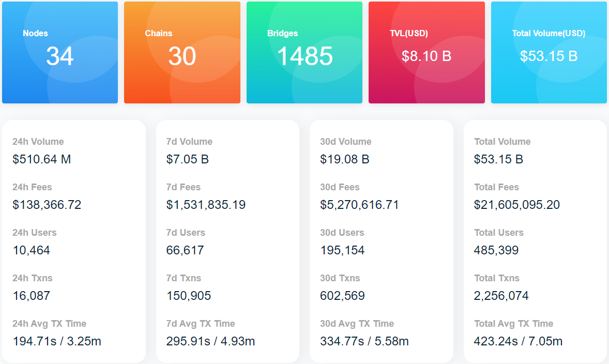Viewport: 609px width, 364px height.
Task: Select the 24h Txns figure 16,087
Action: coord(32,296)
